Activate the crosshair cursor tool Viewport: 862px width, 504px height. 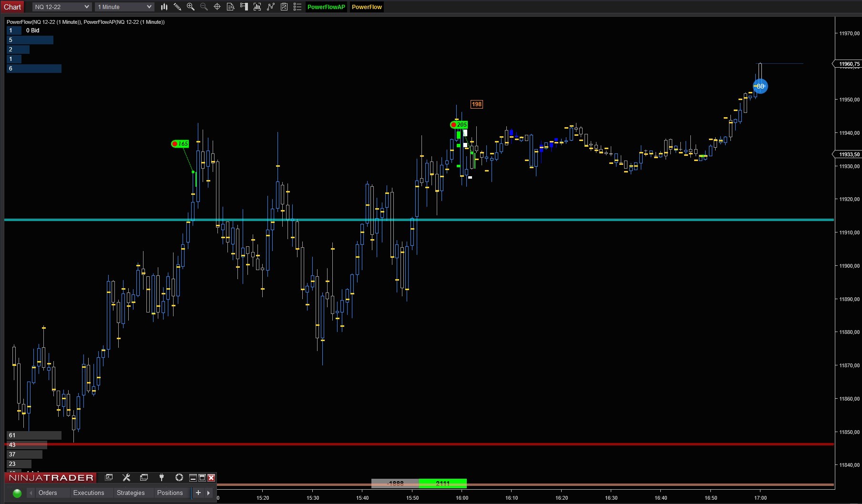(217, 7)
